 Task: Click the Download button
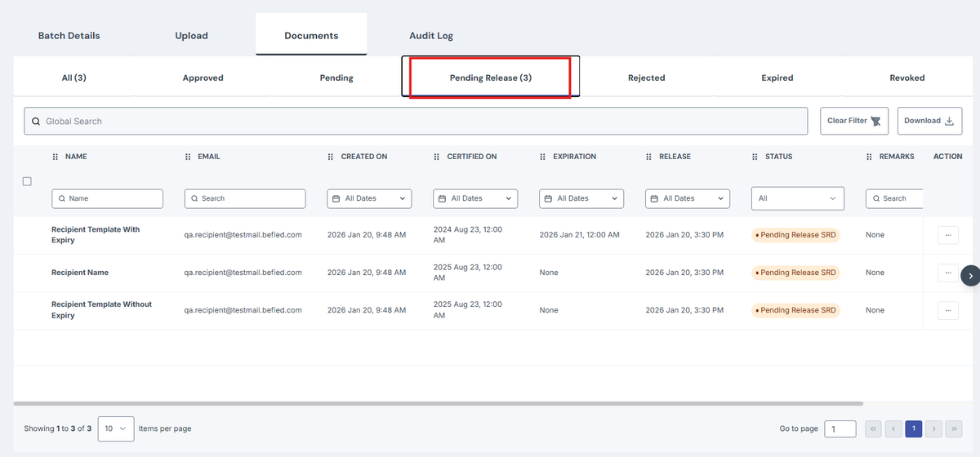(929, 121)
